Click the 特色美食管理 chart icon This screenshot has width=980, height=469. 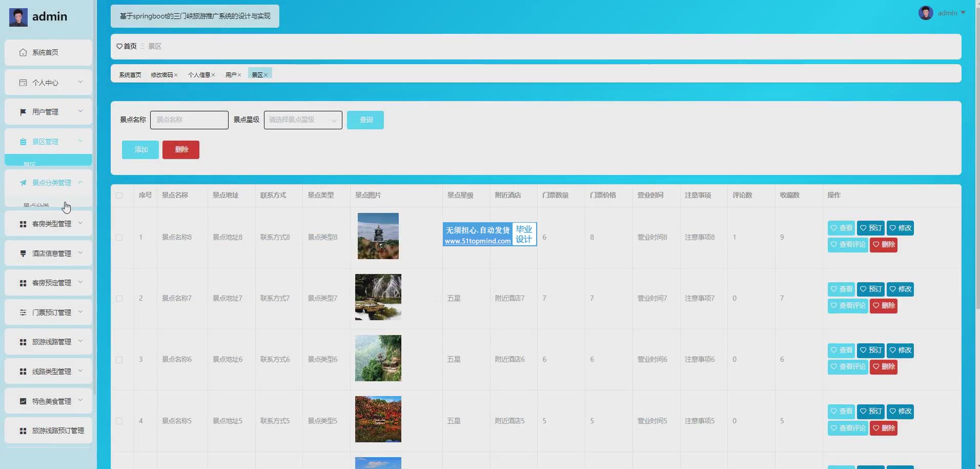pyautogui.click(x=23, y=401)
